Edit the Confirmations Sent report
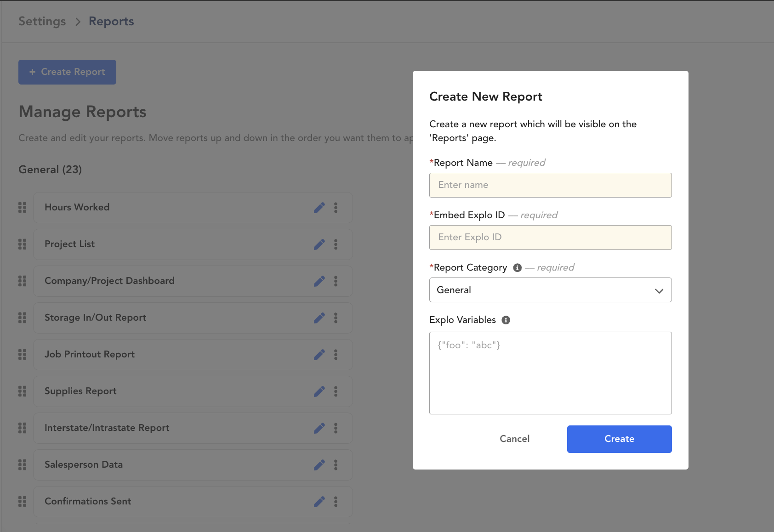Screen dimensions: 774x532 319,502
